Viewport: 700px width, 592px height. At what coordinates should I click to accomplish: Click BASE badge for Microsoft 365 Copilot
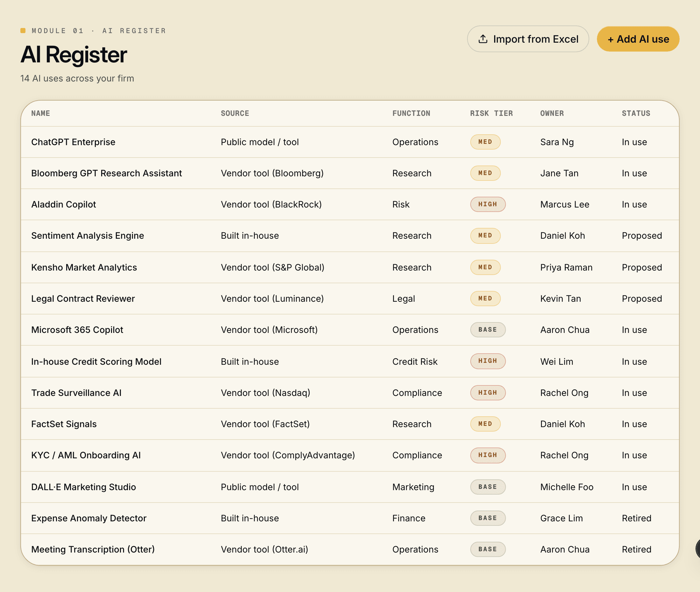tap(488, 330)
